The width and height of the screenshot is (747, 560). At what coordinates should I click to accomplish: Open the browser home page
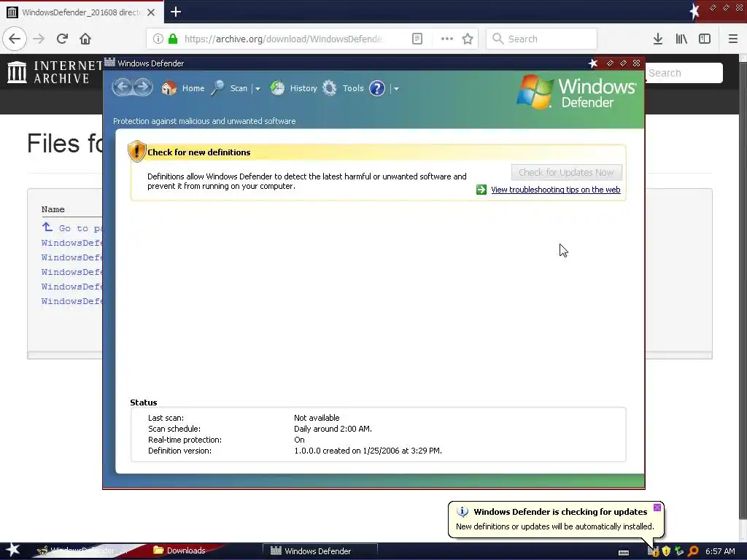point(85,39)
